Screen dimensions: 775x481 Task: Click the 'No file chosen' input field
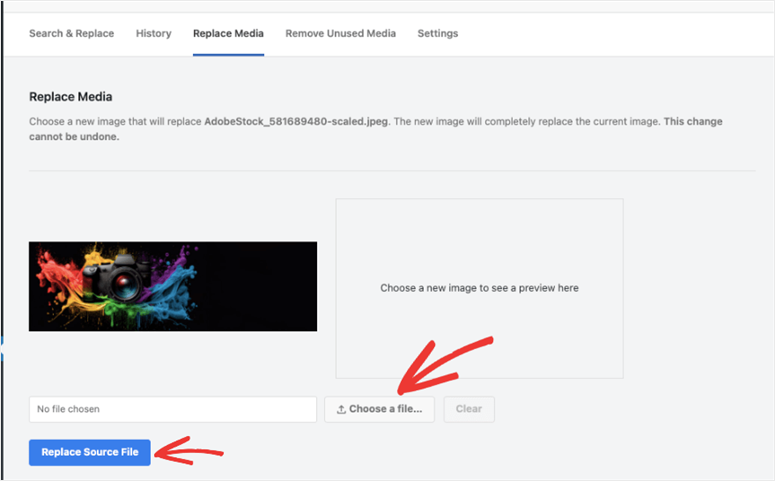click(172, 409)
